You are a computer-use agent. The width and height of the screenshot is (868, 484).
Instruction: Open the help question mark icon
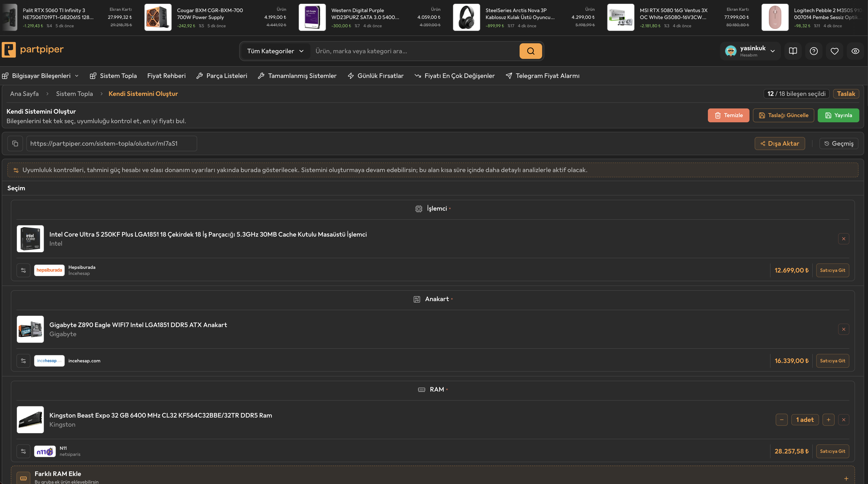(814, 51)
